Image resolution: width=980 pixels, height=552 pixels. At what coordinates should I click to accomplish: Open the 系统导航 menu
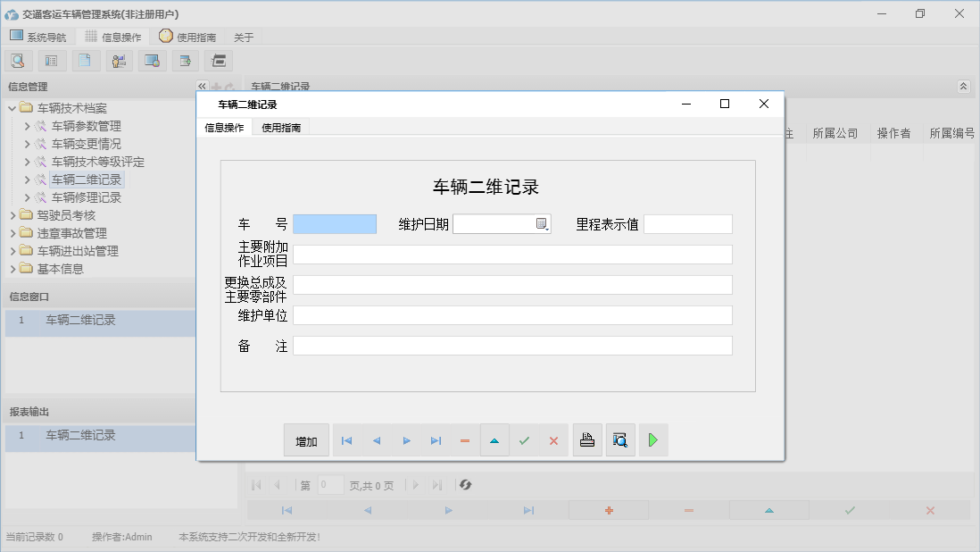38,36
